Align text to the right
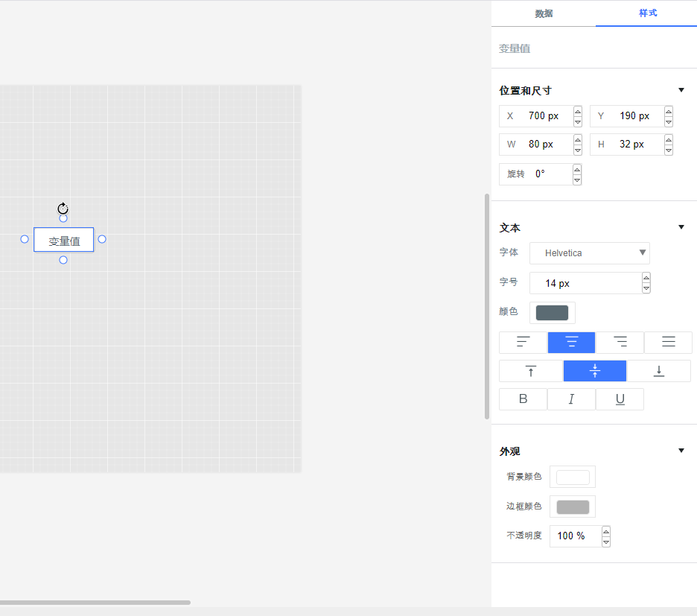 click(620, 343)
